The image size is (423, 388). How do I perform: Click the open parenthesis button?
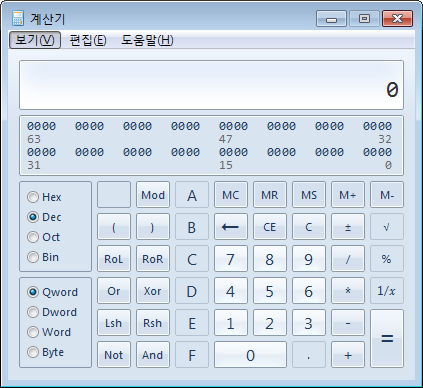[x=114, y=227]
